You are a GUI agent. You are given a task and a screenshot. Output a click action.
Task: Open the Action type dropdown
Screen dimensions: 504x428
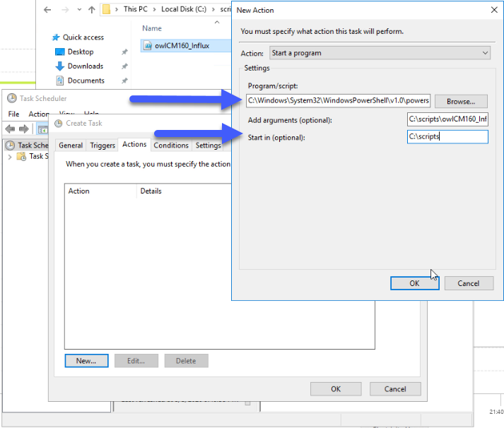(380, 53)
